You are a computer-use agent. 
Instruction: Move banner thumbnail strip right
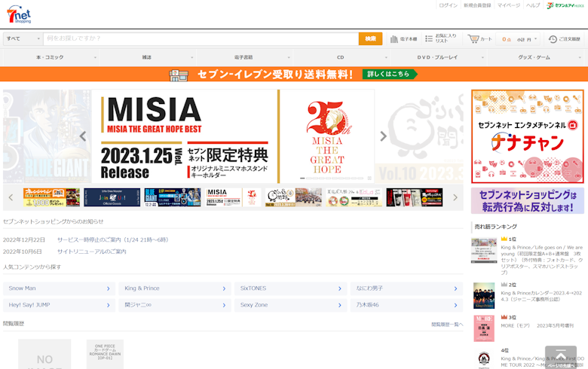455,197
